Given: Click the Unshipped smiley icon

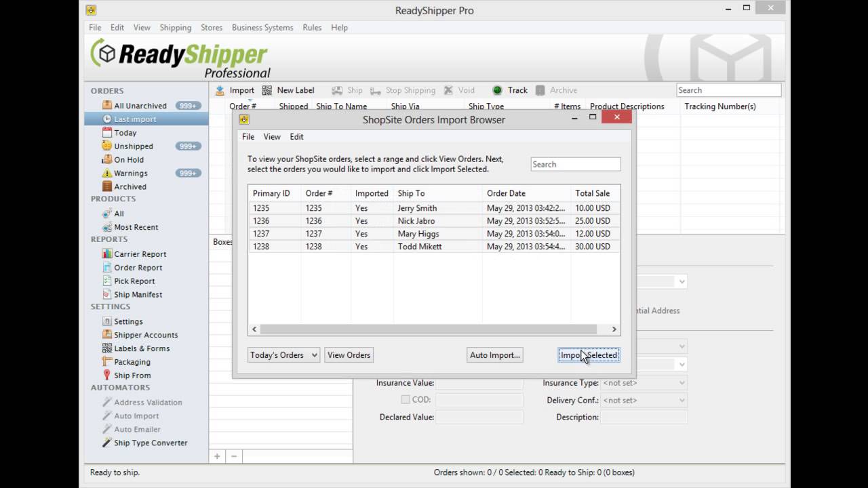Looking at the screenshot, I should click(x=107, y=146).
